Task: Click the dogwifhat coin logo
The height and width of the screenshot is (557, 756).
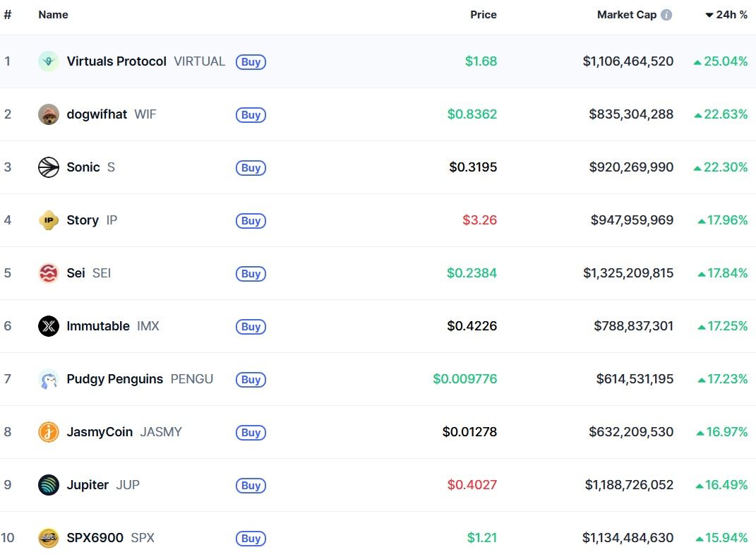Action: pyautogui.click(x=48, y=114)
